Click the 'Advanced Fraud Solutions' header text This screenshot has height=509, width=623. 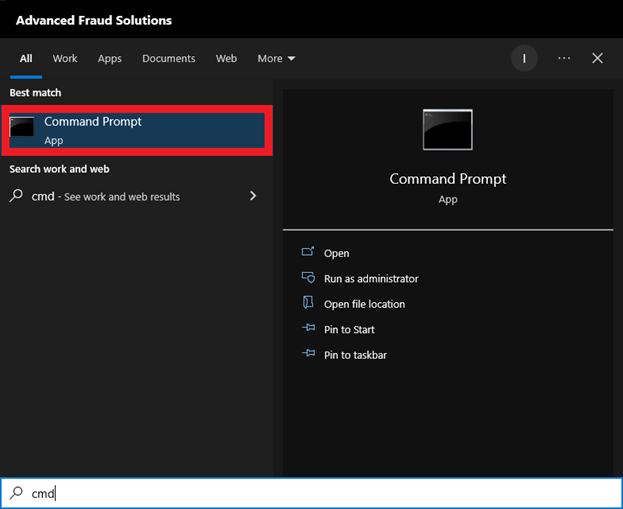point(94,20)
